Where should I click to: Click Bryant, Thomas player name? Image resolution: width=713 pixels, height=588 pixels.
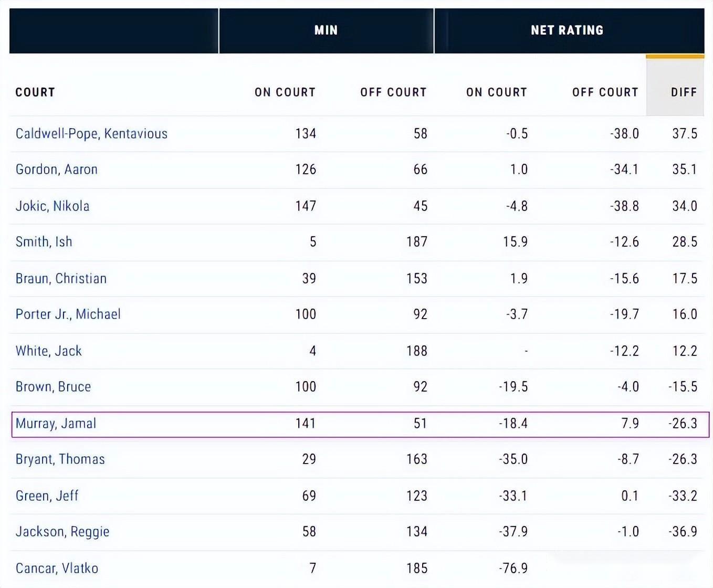[x=60, y=459]
